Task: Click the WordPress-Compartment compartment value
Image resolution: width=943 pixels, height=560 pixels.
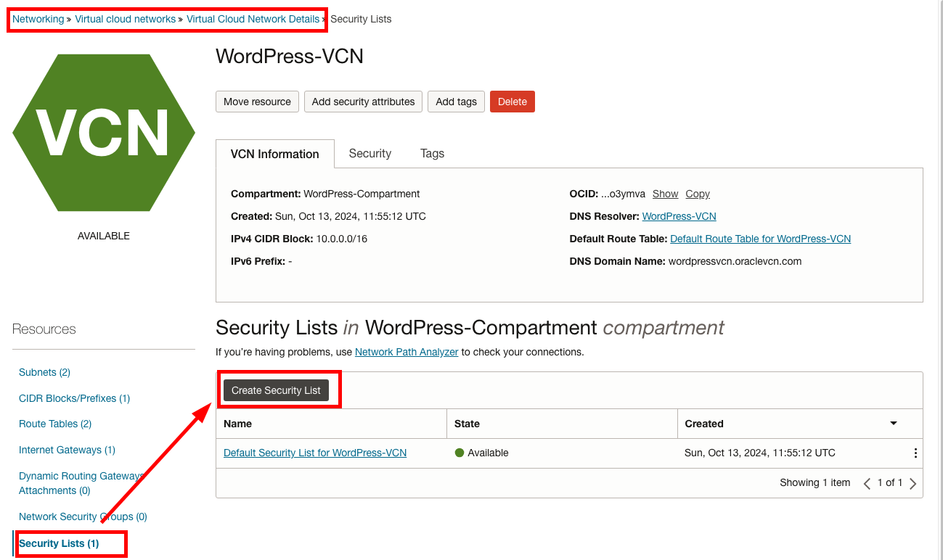Action: 362,194
